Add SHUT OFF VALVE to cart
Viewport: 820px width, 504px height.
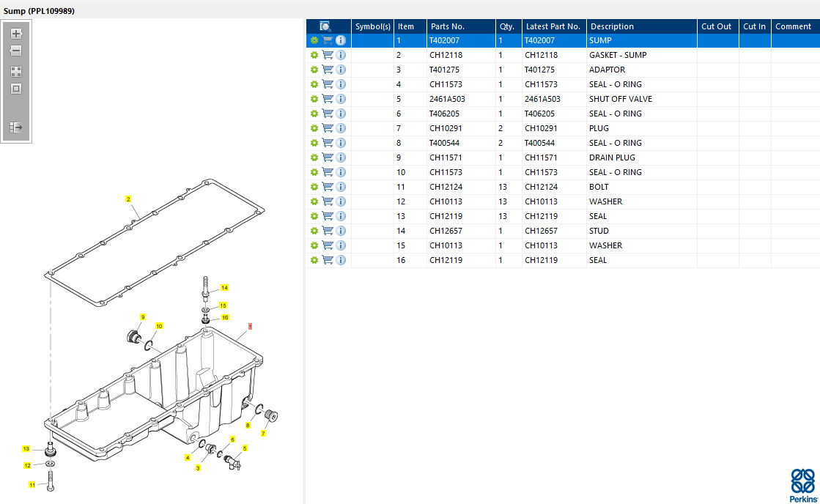coord(328,99)
